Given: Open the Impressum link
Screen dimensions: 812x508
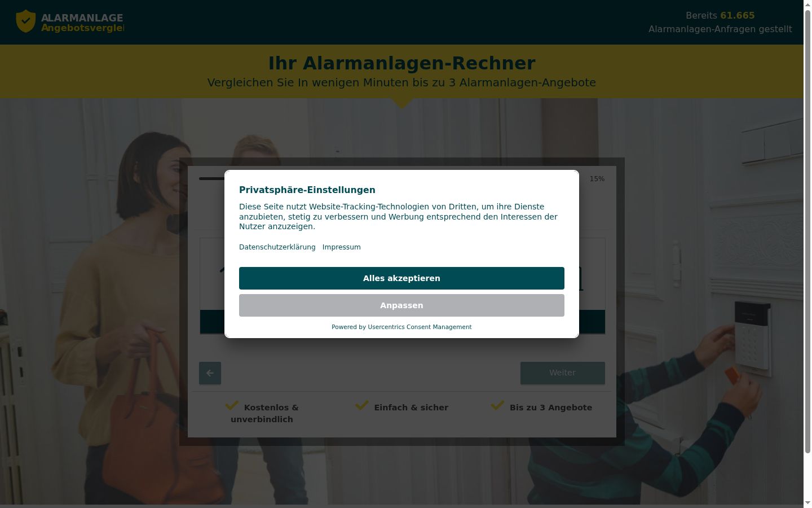Looking at the screenshot, I should point(342,247).
